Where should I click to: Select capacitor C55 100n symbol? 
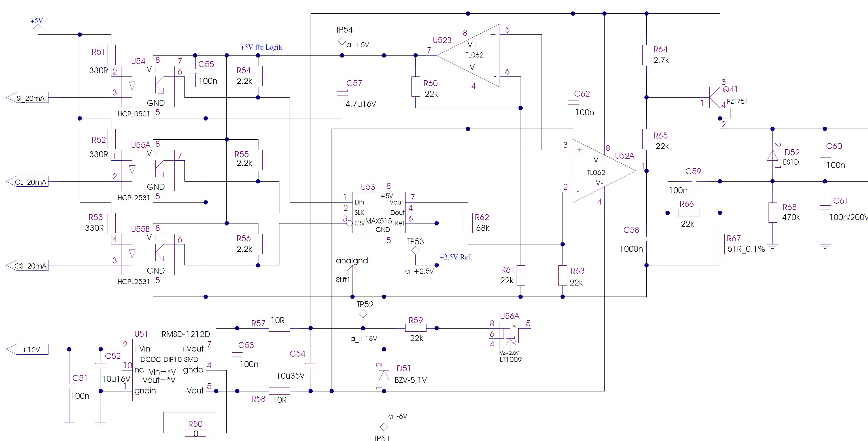[x=195, y=71]
